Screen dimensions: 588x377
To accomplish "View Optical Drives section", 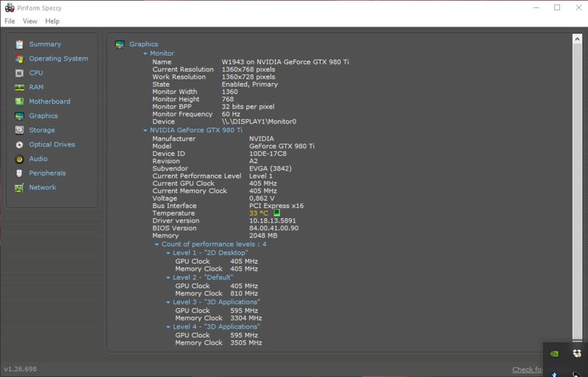I will click(x=52, y=145).
